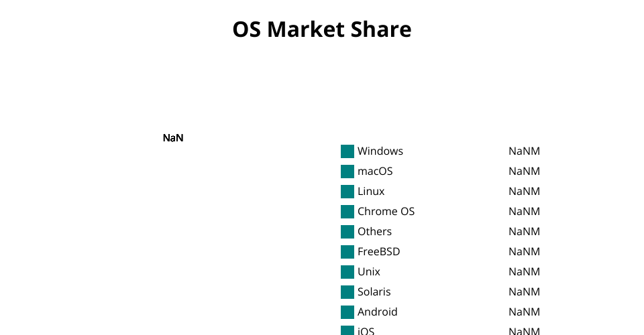Click the NaNM value beside Others
The height and width of the screenshot is (335, 644).
[x=524, y=232]
